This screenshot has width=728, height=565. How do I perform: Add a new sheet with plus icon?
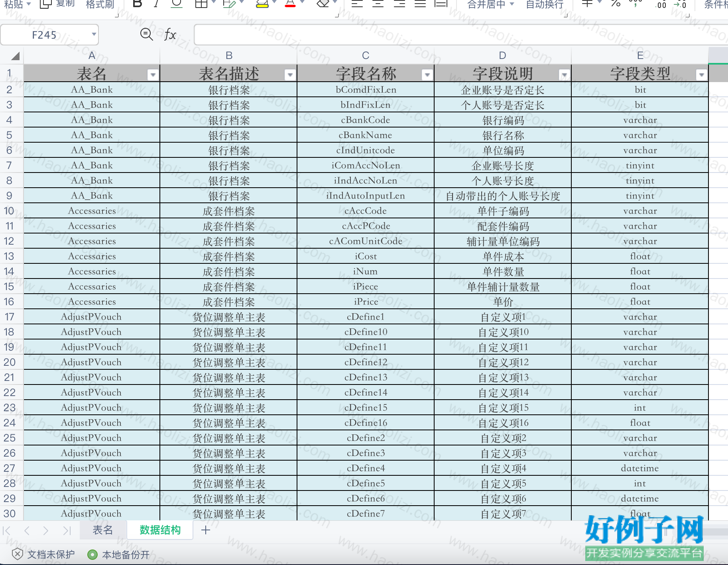206,530
